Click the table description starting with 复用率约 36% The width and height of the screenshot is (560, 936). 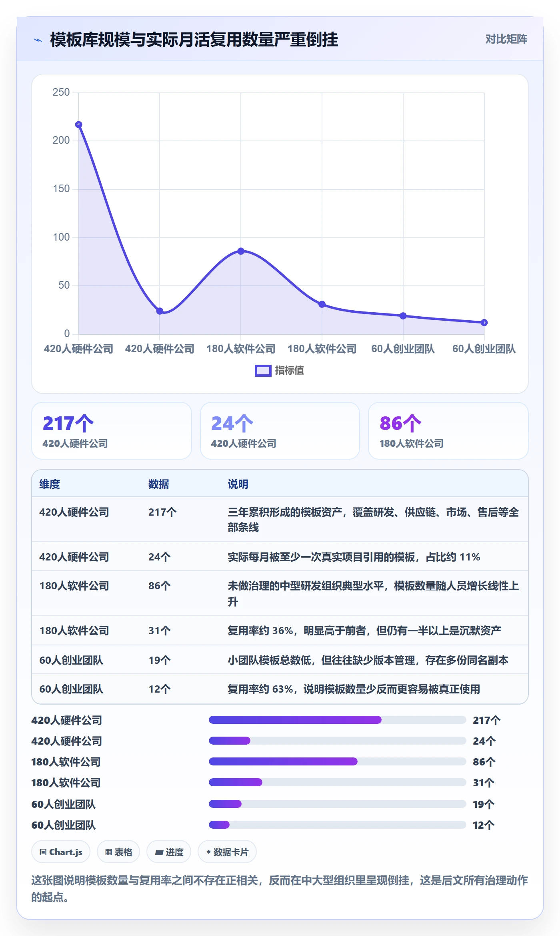pos(364,631)
